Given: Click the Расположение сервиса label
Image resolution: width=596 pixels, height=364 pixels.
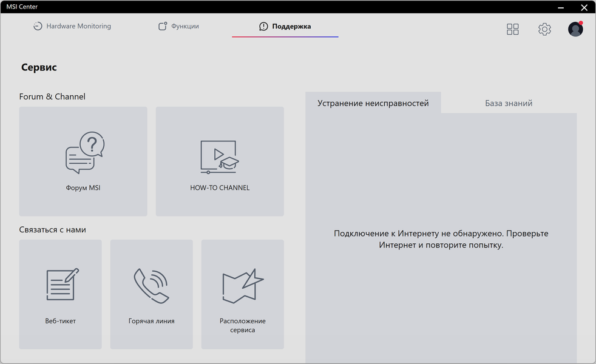Looking at the screenshot, I should point(243,326).
